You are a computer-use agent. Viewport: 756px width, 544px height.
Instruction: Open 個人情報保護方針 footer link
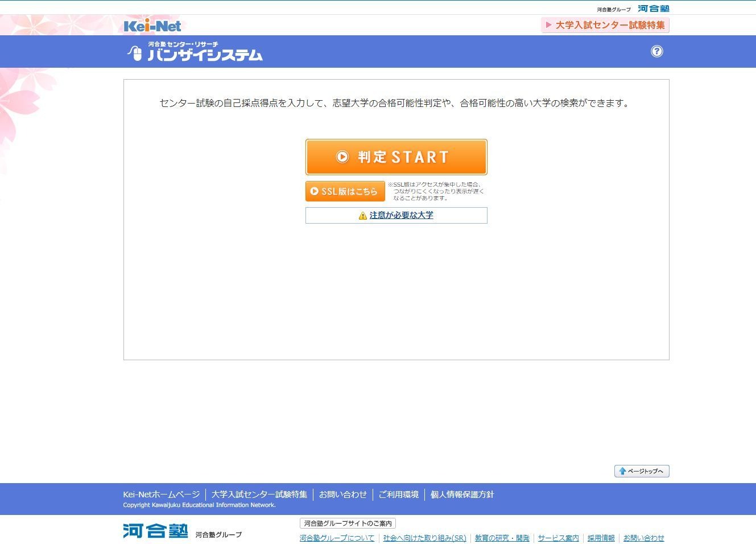(x=462, y=494)
